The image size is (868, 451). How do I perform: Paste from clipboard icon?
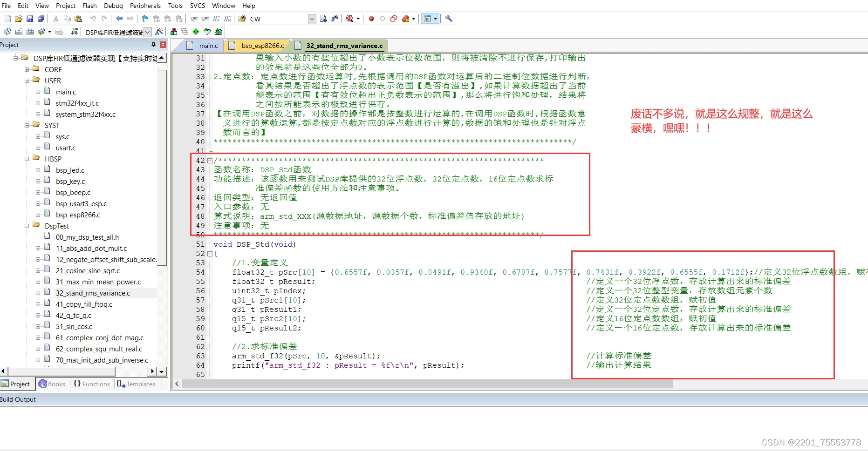click(x=78, y=19)
